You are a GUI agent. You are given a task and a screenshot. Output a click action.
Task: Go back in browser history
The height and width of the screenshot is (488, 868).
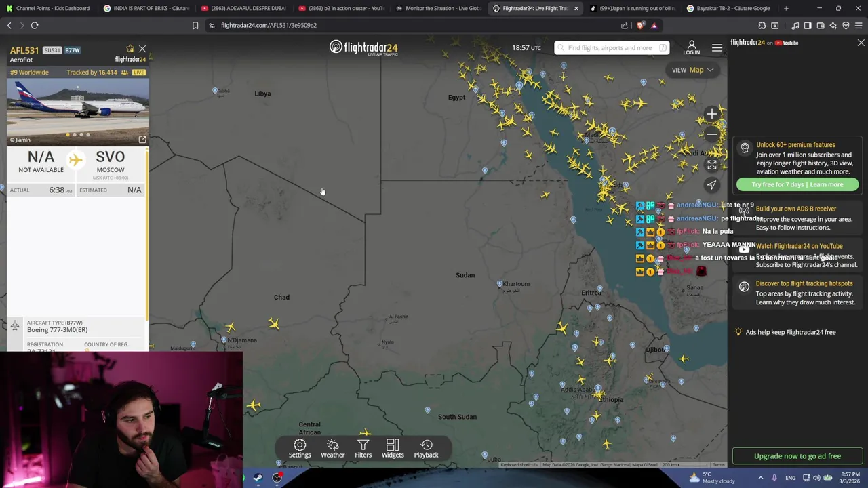click(x=9, y=26)
